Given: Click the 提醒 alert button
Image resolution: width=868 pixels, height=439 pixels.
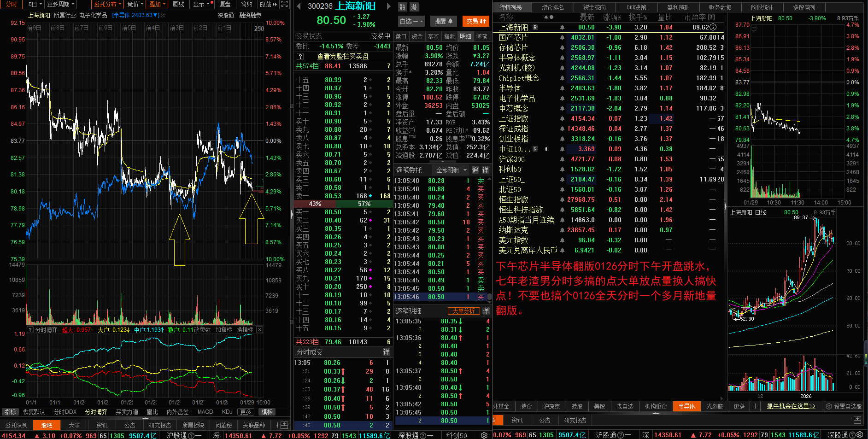Looking at the screenshot, I should tap(444, 21).
